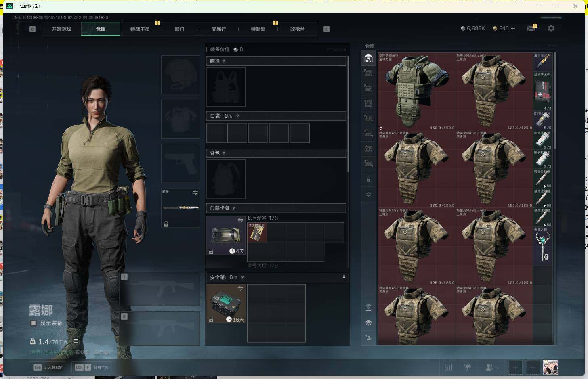Click the swap icon on the knife slot
This screenshot has width=588, height=379.
click(x=195, y=193)
